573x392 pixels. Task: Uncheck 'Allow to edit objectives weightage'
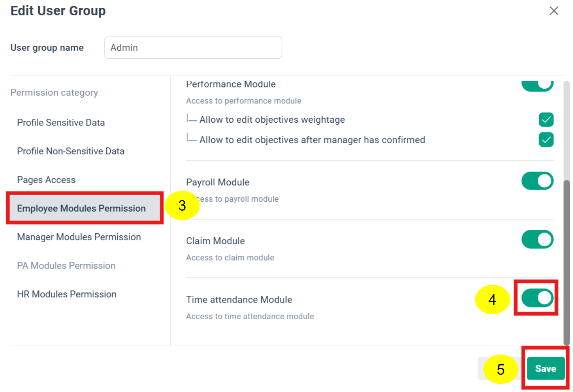546,120
